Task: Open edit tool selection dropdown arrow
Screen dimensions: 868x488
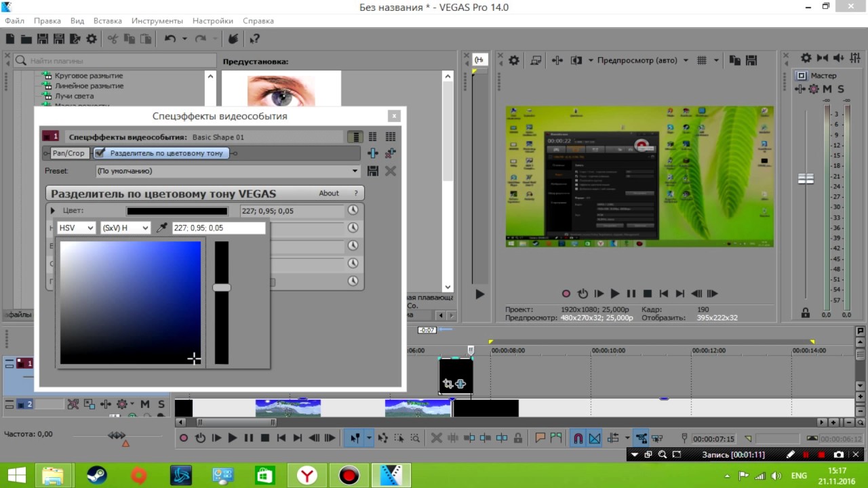Action: click(369, 438)
